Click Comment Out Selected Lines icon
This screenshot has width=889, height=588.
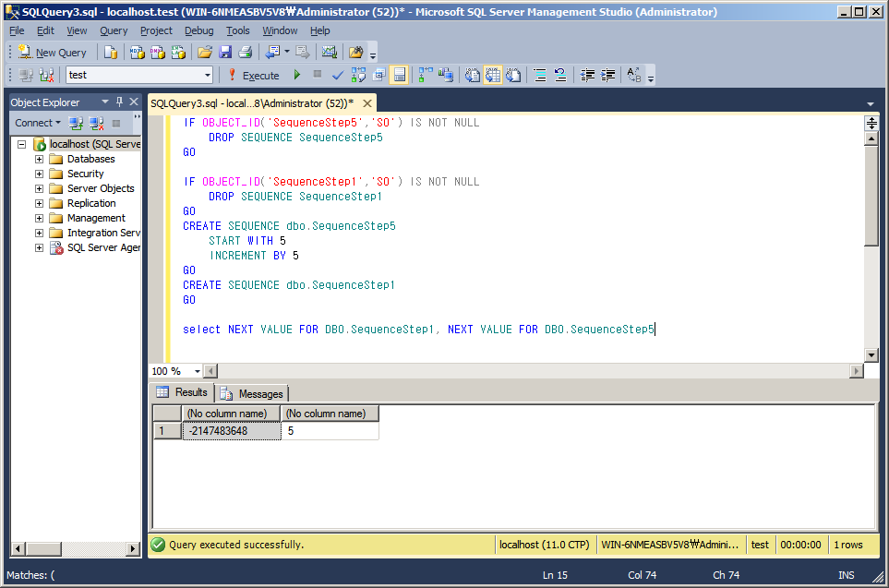(540, 75)
